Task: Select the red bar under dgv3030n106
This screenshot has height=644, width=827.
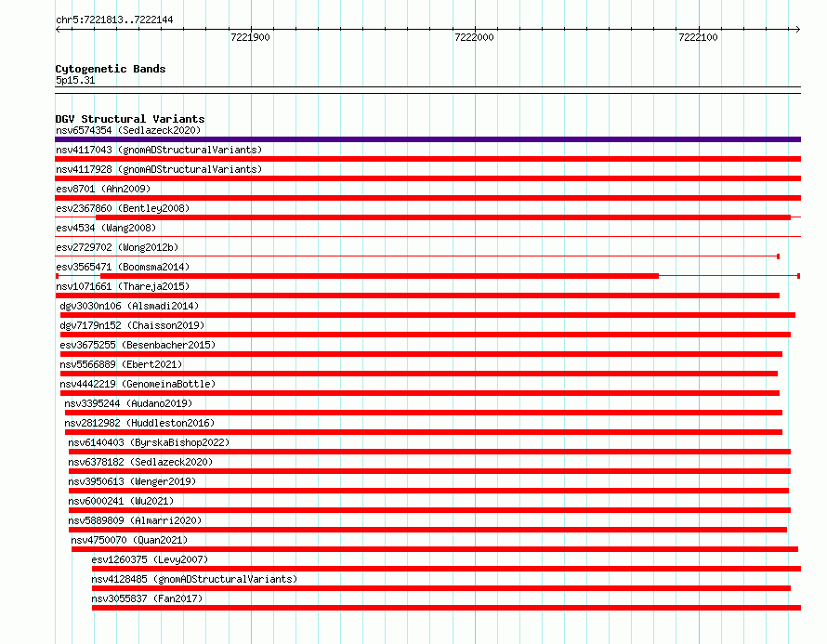Action: click(427, 315)
